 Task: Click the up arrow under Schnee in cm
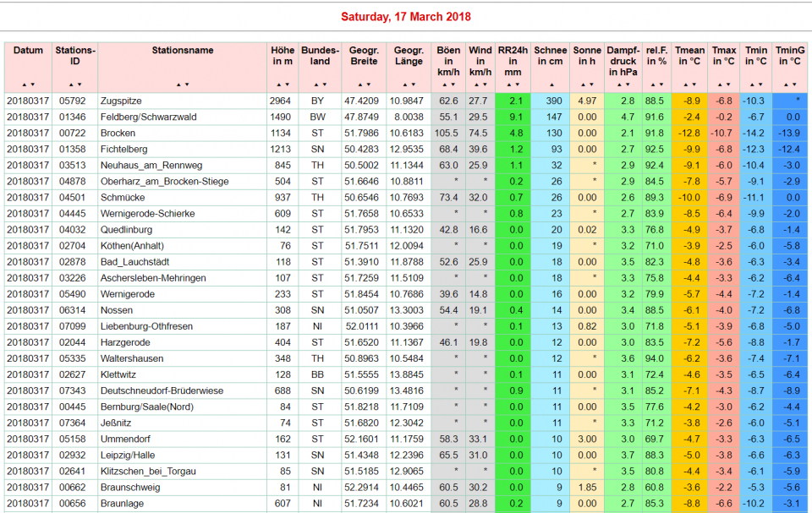551,85
